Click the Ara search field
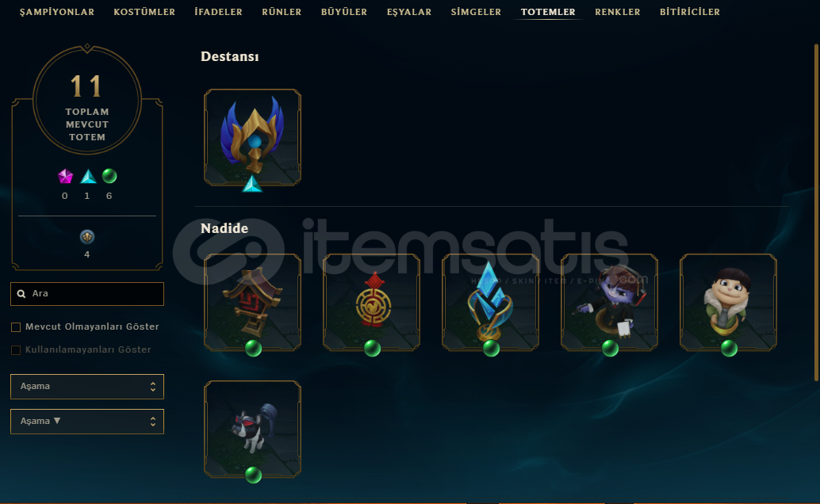The image size is (820, 504). (86, 294)
